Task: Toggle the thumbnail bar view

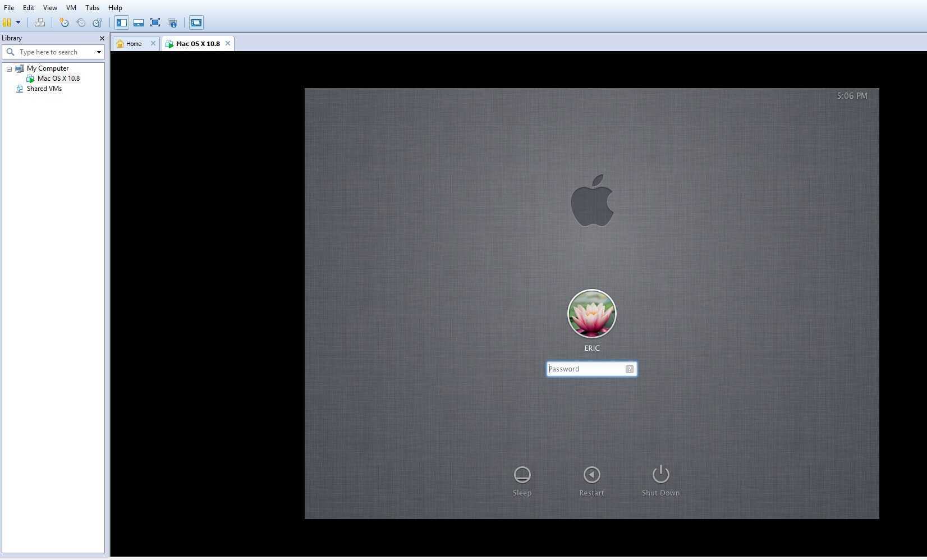Action: pos(139,23)
